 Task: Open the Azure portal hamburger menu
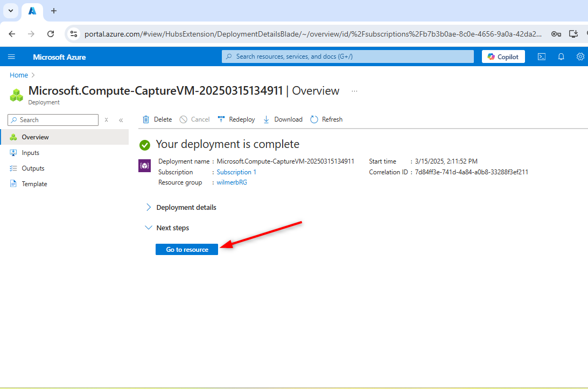[x=11, y=56]
